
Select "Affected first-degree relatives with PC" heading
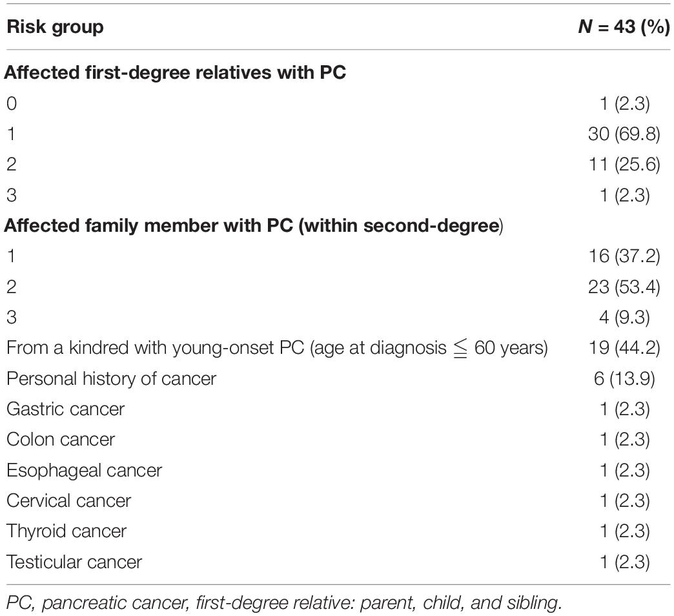175,72
